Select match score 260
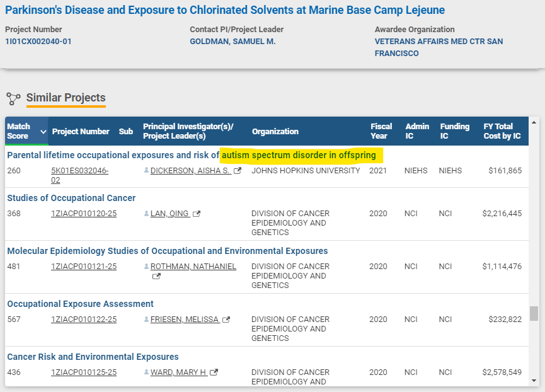The height and width of the screenshot is (392, 545). click(14, 171)
